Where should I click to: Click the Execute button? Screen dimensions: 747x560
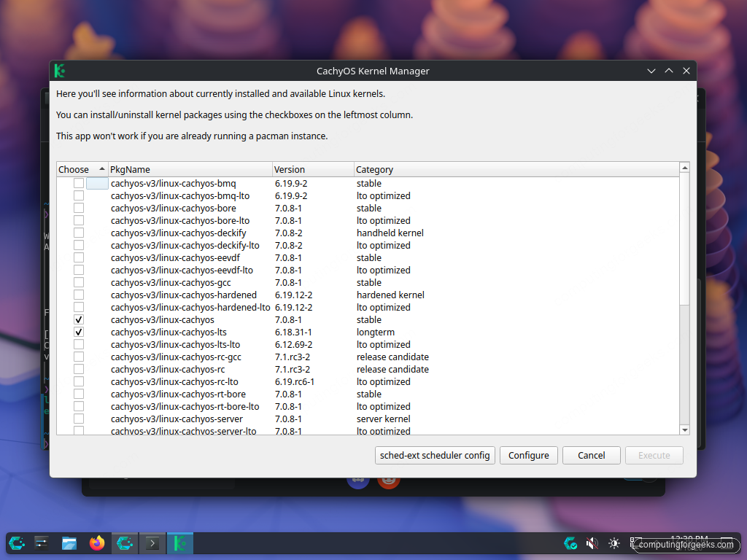(654, 455)
